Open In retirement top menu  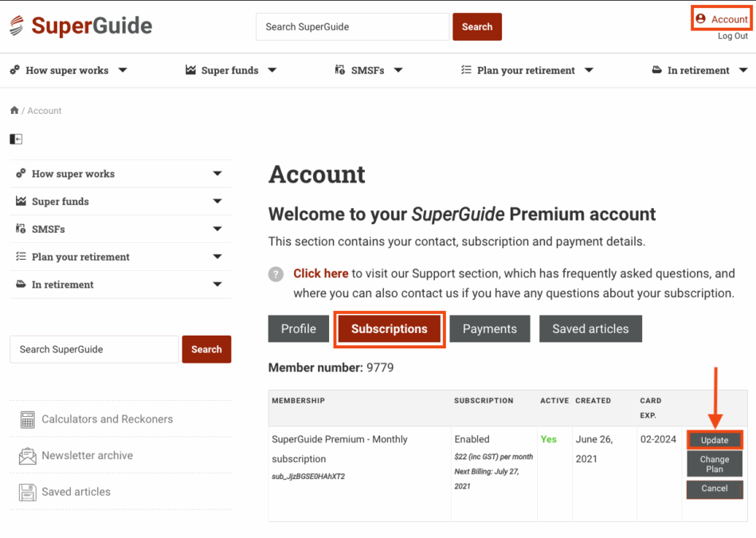pos(698,70)
